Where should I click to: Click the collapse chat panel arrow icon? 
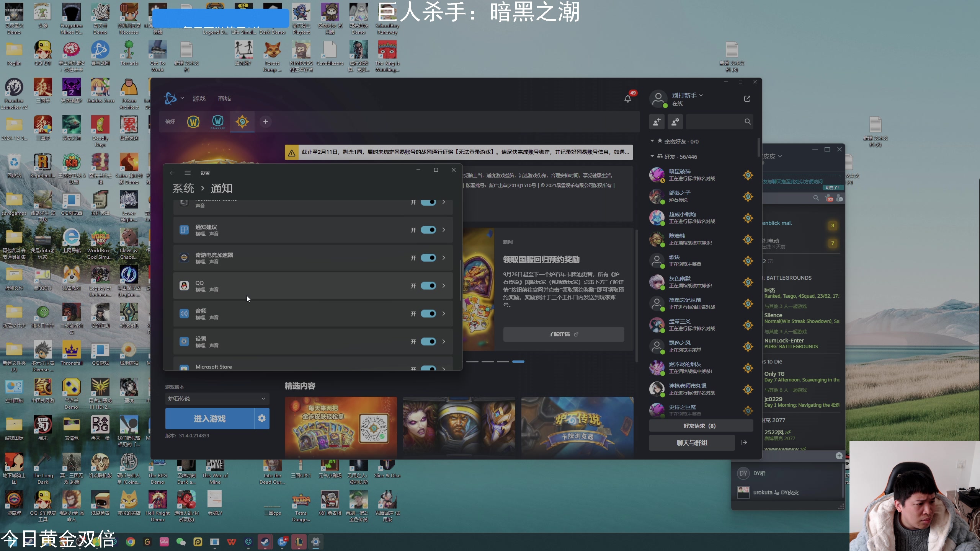click(744, 442)
